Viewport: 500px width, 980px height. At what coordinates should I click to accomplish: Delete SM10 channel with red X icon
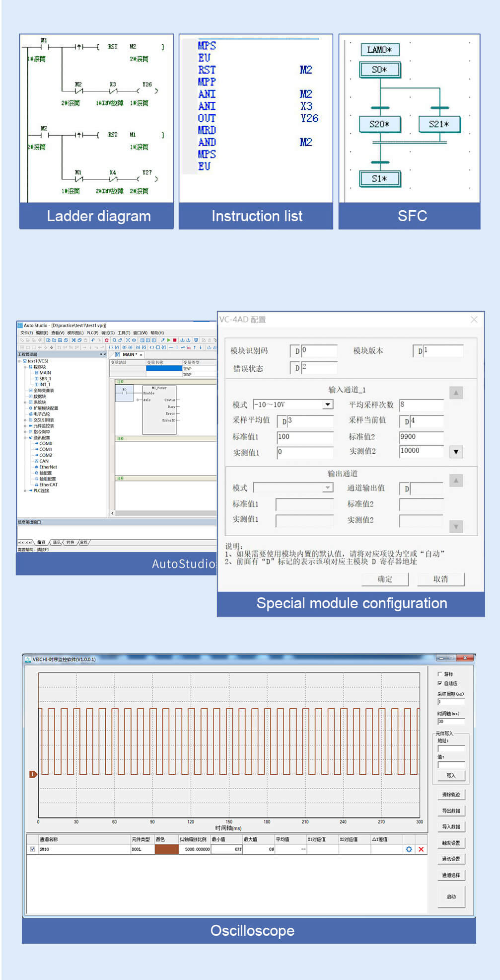421,849
